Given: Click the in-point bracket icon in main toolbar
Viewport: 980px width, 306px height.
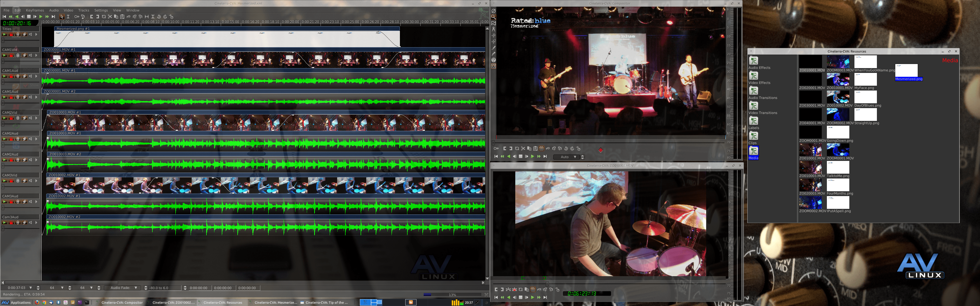Looking at the screenshot, I should coord(92,17).
